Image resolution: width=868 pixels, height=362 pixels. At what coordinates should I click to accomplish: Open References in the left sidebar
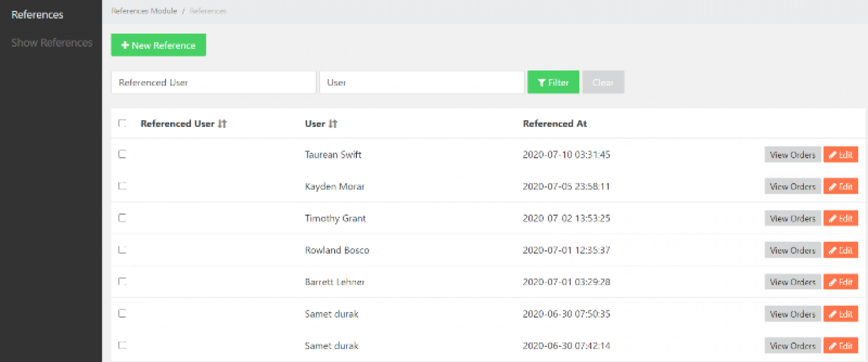37,14
